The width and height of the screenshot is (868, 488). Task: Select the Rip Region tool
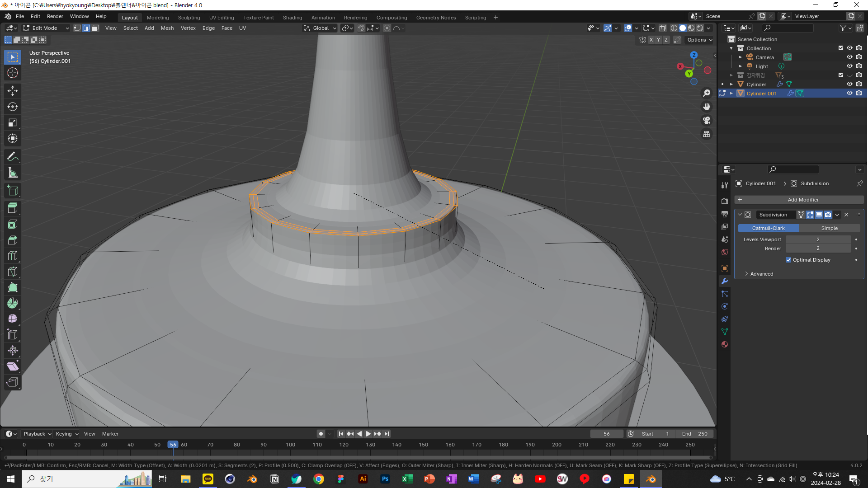(x=13, y=382)
